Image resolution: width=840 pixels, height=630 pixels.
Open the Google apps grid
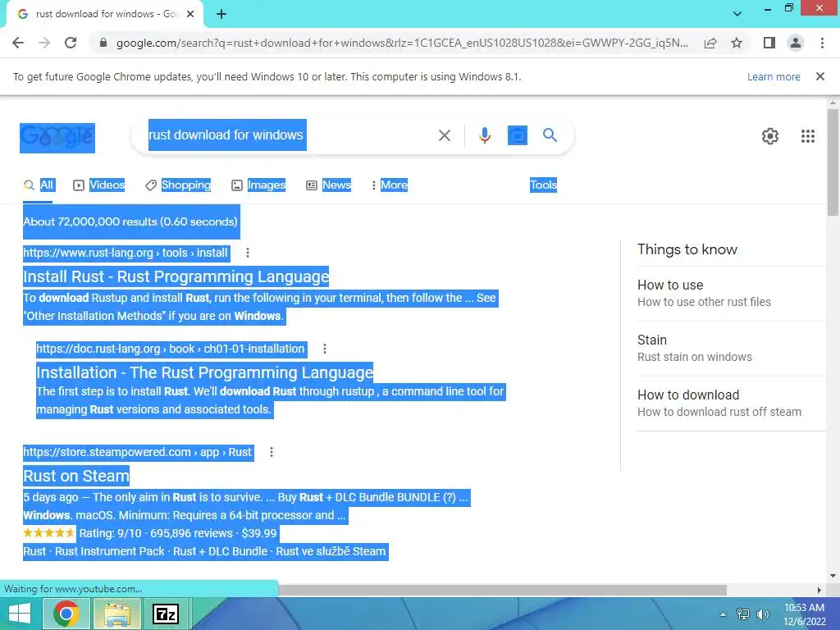point(808,136)
